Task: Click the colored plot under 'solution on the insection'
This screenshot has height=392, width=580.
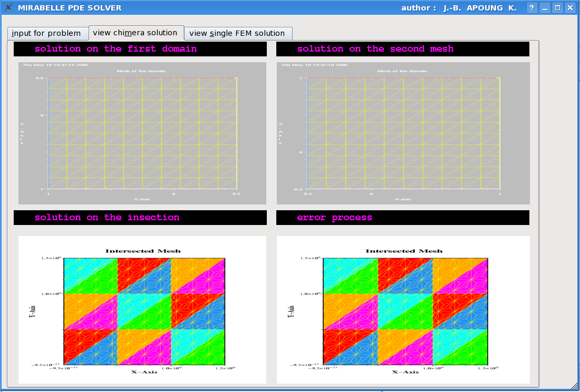Action: [142, 310]
